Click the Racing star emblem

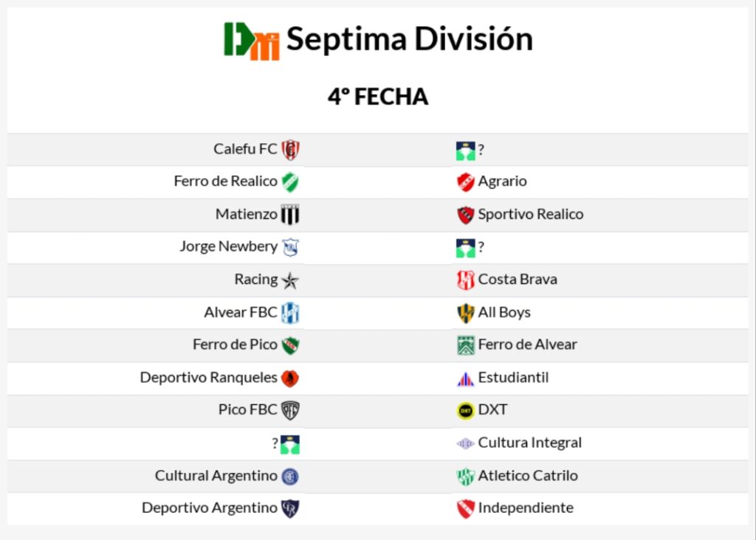290,280
